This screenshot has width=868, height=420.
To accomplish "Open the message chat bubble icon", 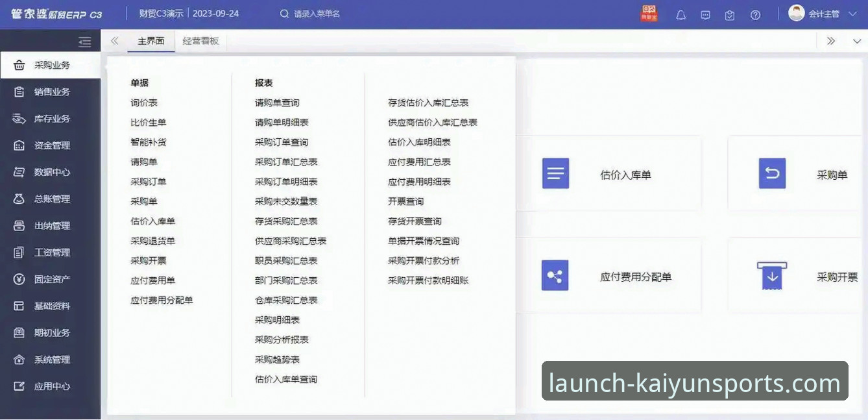I will [705, 14].
